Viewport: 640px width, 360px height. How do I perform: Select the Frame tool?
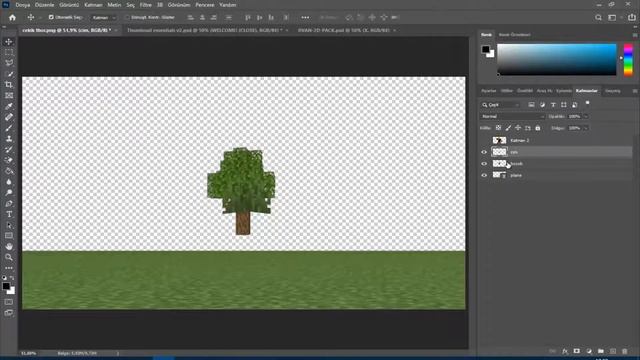coord(9,96)
